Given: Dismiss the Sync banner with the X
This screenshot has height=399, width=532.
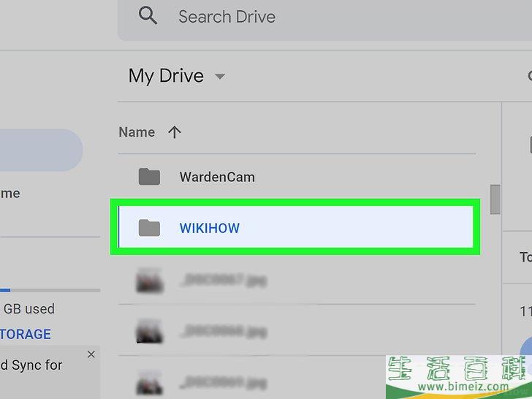Looking at the screenshot, I should [x=91, y=354].
